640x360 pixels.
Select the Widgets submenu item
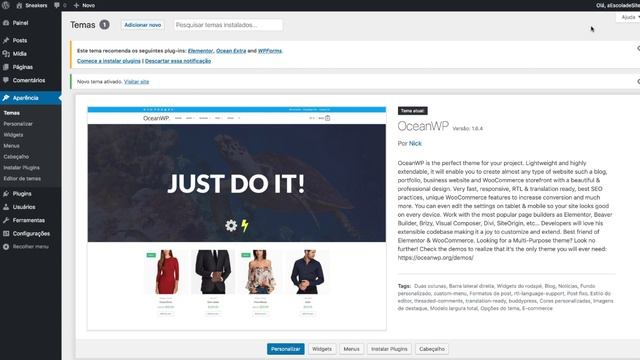(x=13, y=135)
